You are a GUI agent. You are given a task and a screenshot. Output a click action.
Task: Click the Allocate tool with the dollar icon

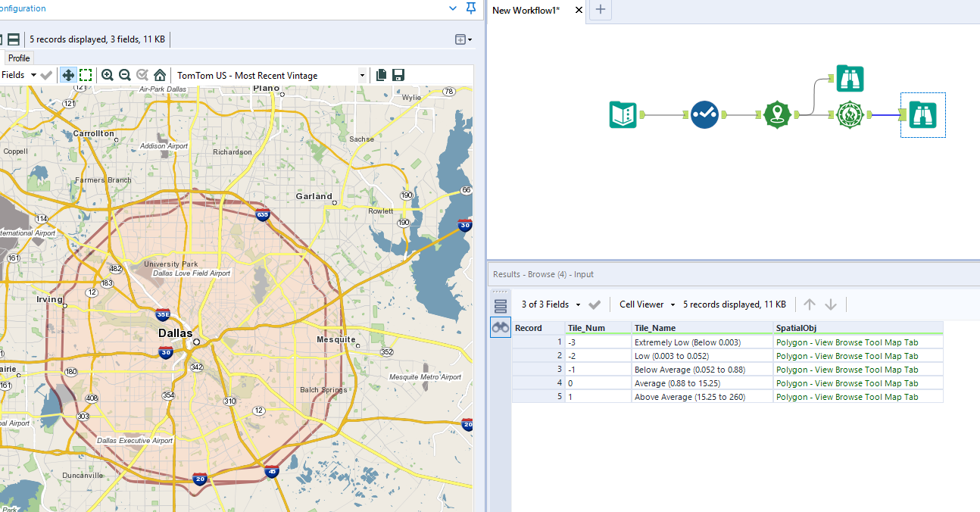(850, 115)
